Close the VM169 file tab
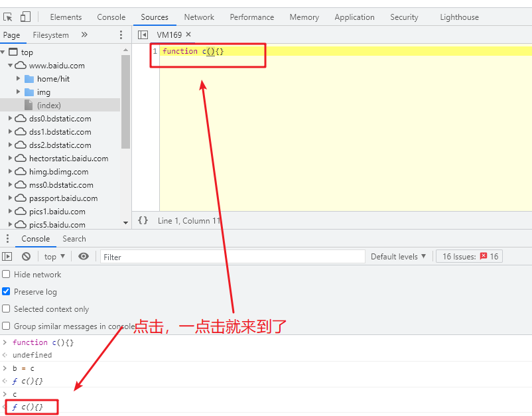This screenshot has height=416, width=532. click(188, 35)
